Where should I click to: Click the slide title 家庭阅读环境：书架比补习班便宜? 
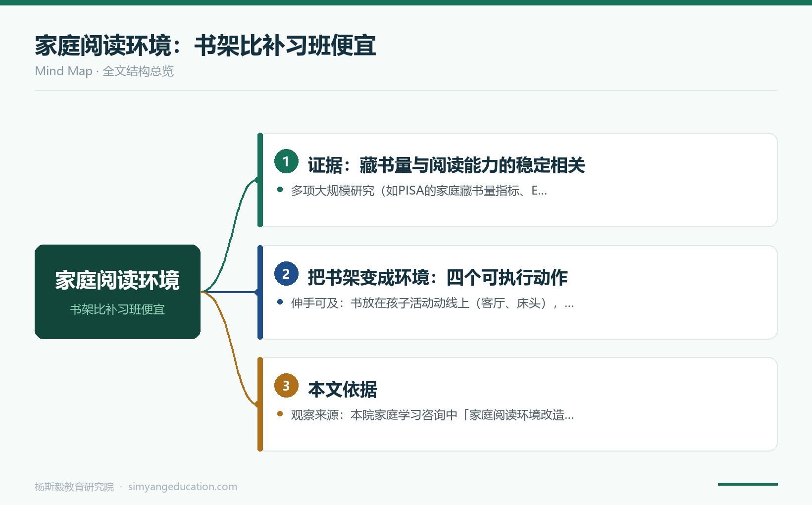[x=205, y=46]
